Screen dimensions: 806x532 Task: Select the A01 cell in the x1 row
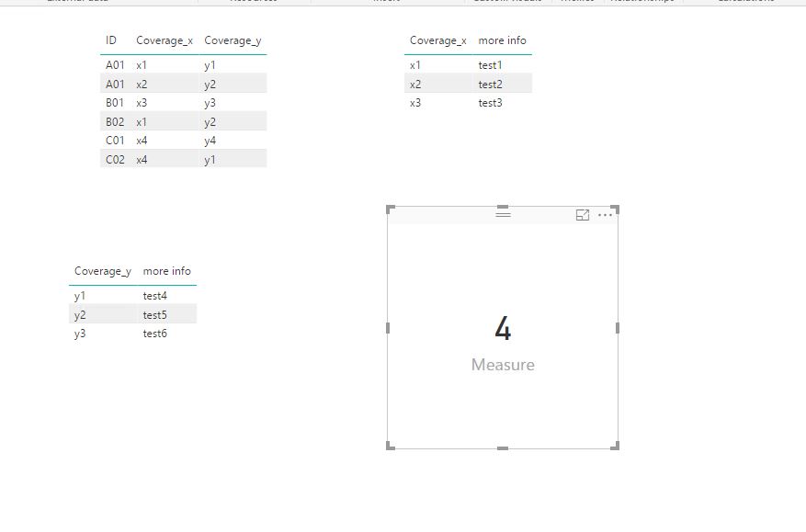pyautogui.click(x=115, y=64)
